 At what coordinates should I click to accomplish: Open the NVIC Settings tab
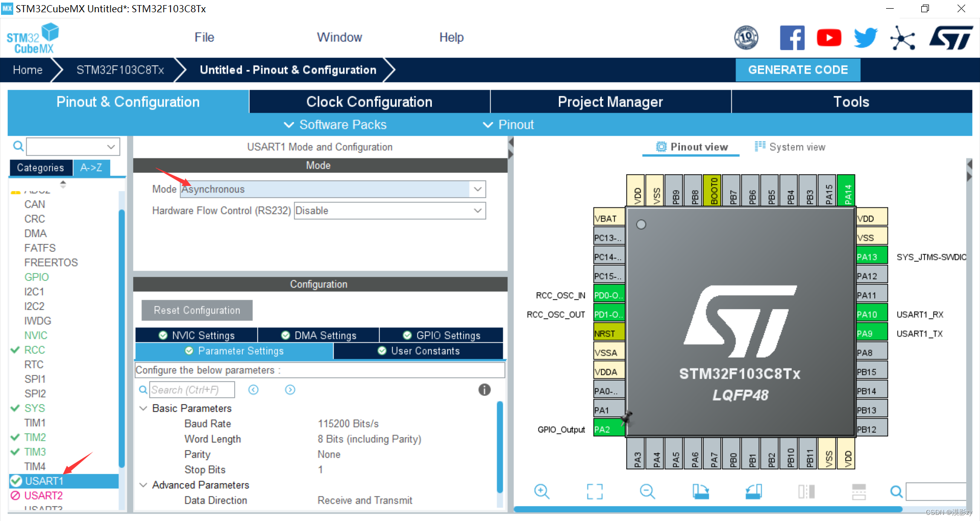tap(197, 335)
